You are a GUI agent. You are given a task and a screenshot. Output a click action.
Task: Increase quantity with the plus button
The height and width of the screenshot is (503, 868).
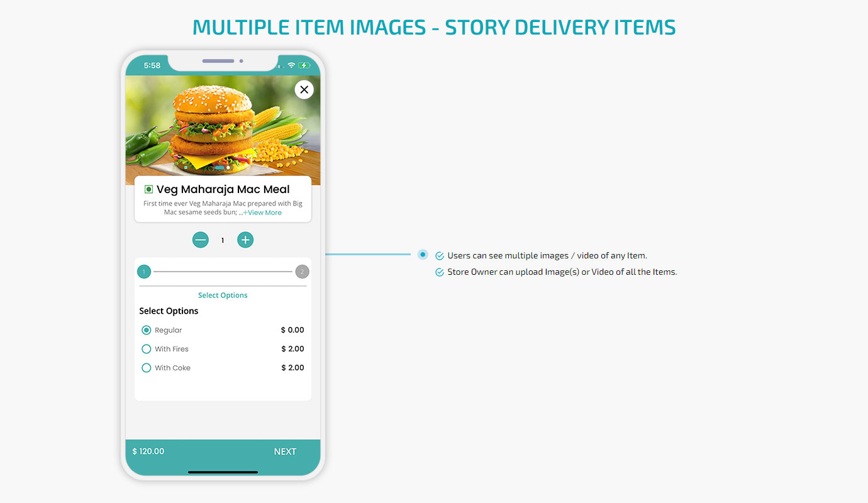pyautogui.click(x=245, y=240)
